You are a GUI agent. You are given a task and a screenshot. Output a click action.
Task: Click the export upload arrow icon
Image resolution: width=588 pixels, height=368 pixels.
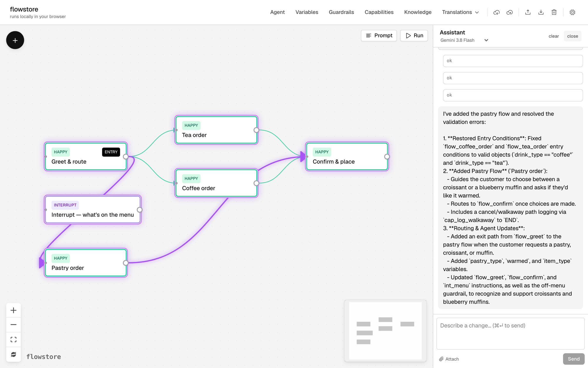[x=528, y=12]
